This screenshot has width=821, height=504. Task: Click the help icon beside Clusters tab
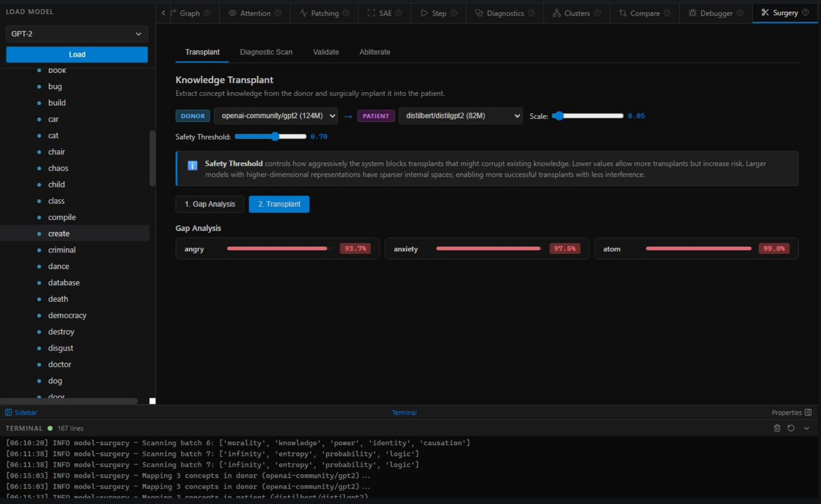point(597,13)
